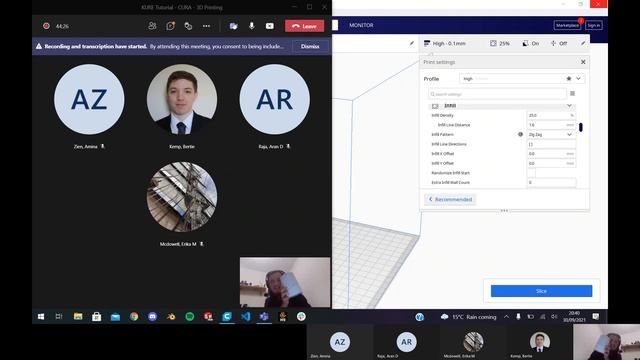This screenshot has height=360, width=640.
Task: Click the 25% infill summary icon
Action: [x=500, y=43]
